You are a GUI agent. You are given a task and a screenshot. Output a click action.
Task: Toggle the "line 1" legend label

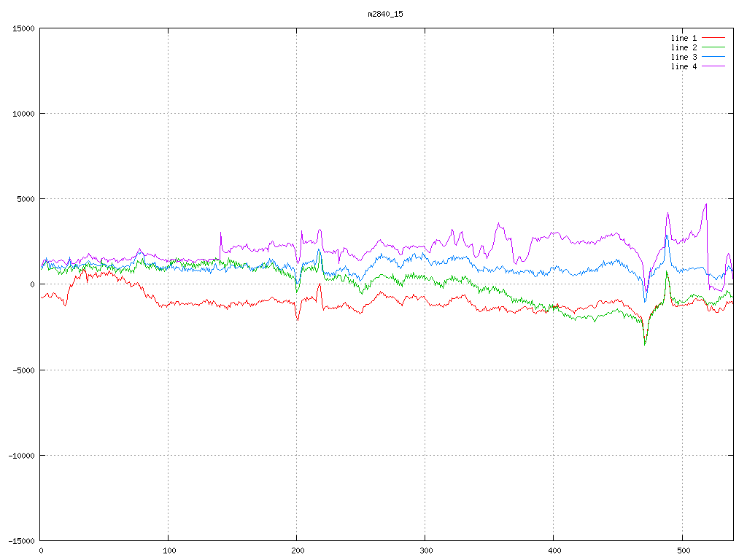(x=684, y=38)
